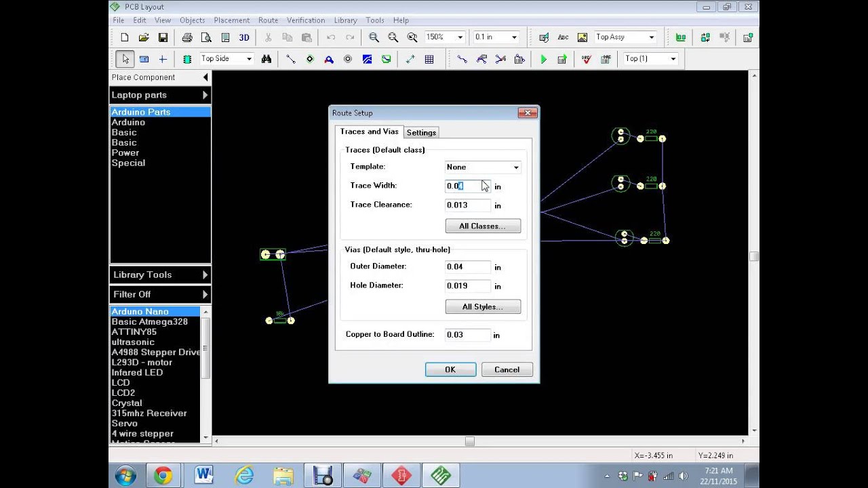
Task: Open Internet Explorer from the taskbar
Action: point(243,476)
